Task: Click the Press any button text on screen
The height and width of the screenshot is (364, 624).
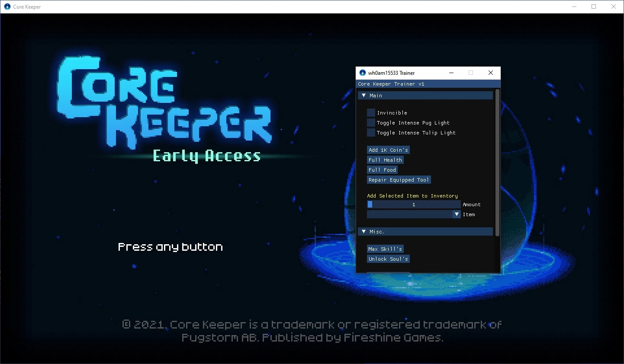Action: (170, 246)
